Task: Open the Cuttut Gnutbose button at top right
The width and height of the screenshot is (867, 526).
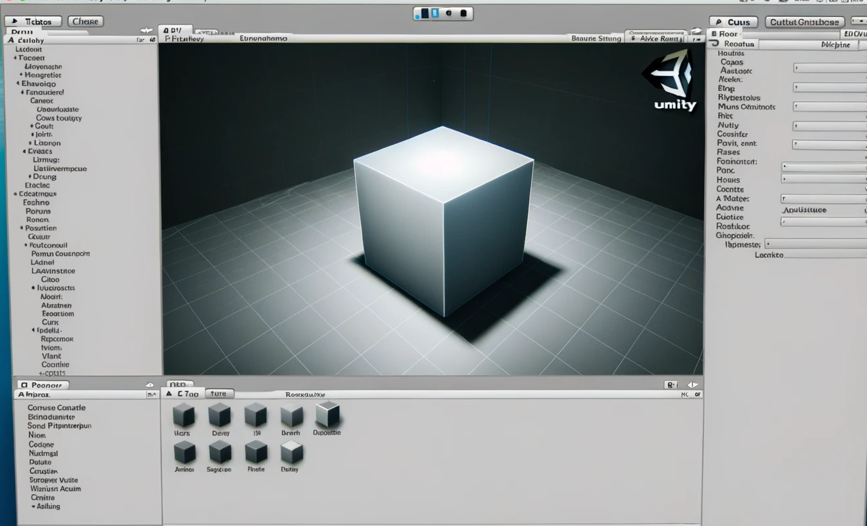Action: point(803,21)
